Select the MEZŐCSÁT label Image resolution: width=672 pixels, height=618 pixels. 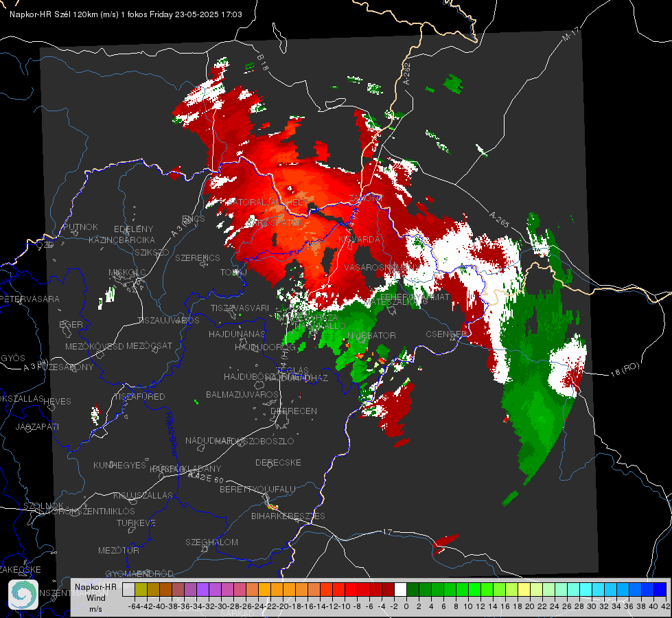149,345
